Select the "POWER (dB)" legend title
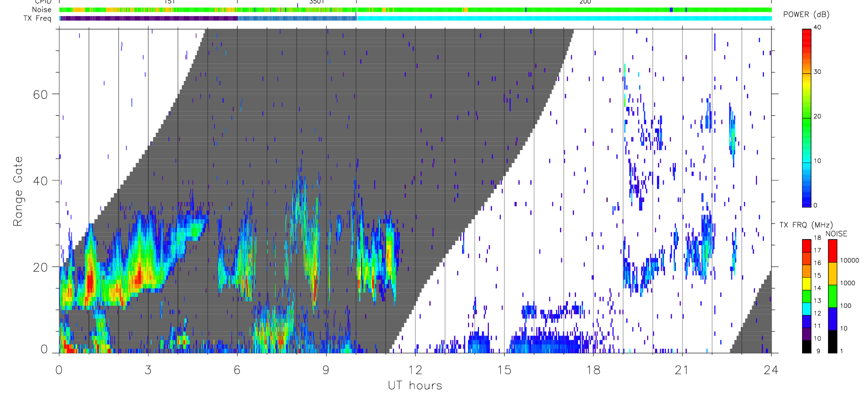 point(806,14)
